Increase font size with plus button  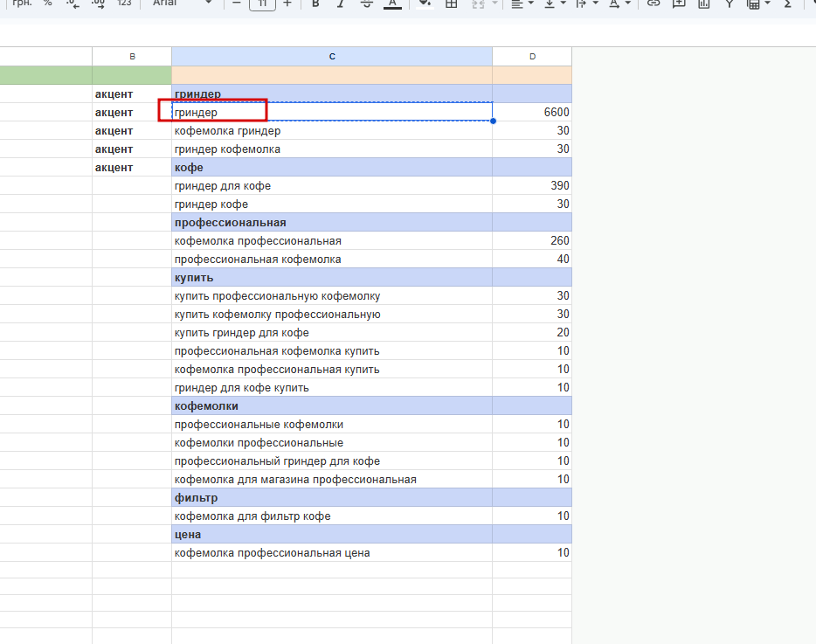[287, 3]
